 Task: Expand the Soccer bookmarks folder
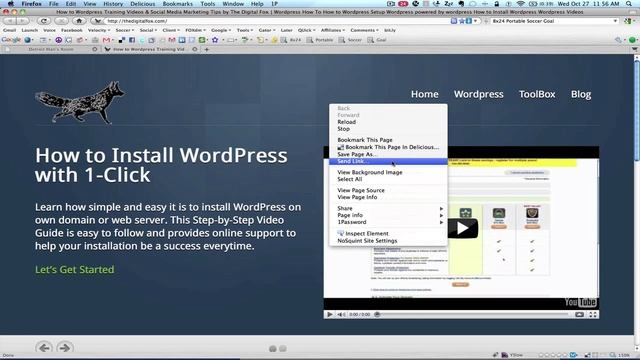(x=124, y=30)
